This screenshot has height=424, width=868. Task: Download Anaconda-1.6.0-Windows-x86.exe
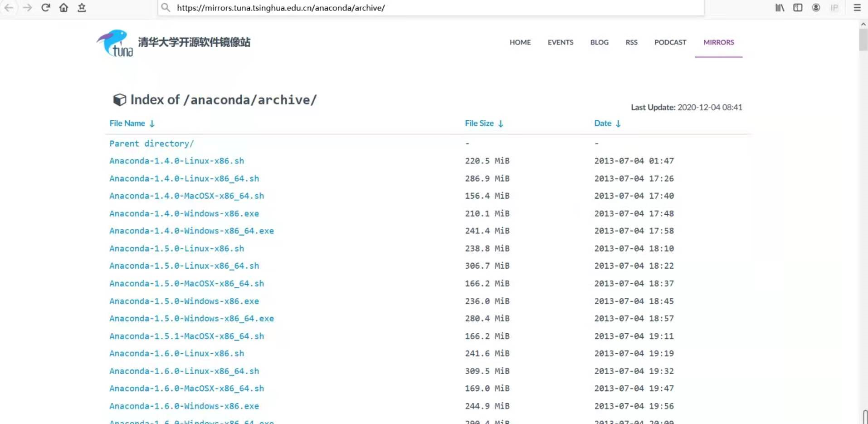[x=184, y=406]
